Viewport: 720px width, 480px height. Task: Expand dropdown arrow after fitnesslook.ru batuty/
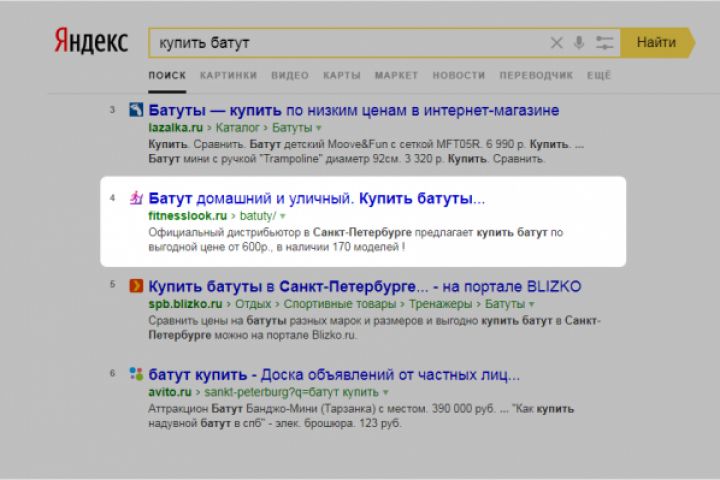pos(283,216)
